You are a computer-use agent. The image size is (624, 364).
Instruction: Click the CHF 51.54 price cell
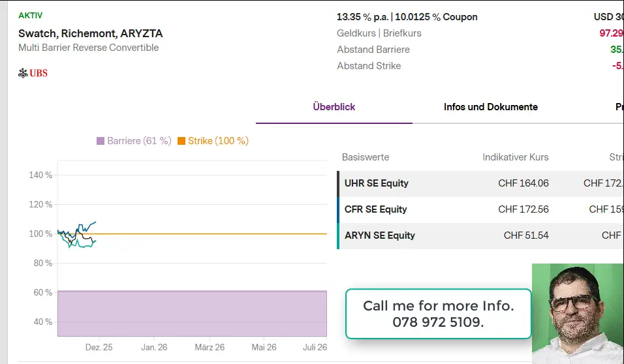coord(526,235)
